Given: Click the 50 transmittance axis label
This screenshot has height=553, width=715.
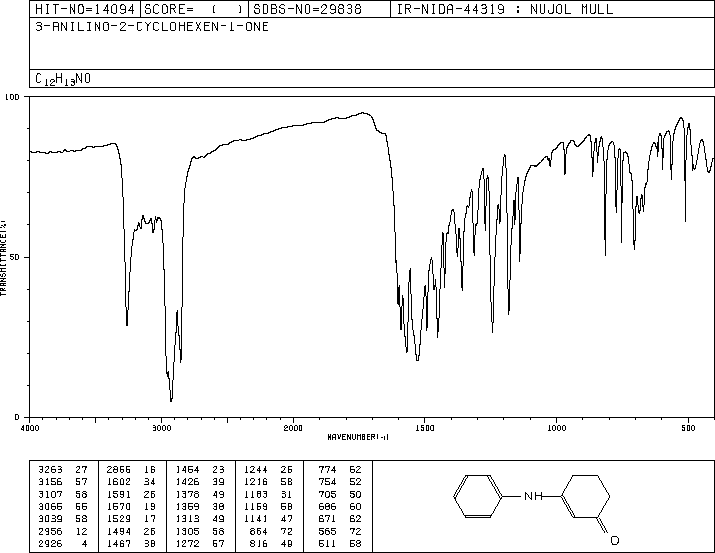Looking at the screenshot, I should [x=15, y=257].
